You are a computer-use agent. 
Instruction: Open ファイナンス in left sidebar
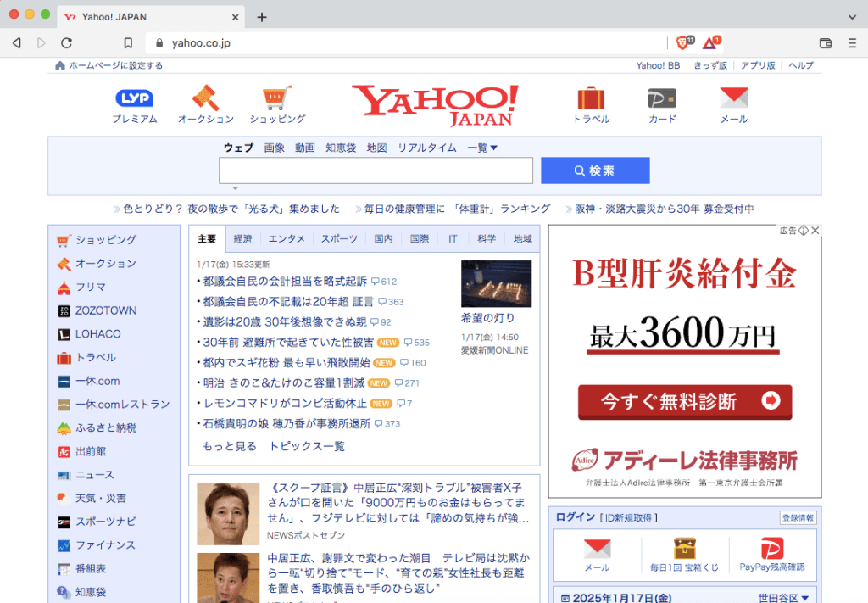coord(97,545)
